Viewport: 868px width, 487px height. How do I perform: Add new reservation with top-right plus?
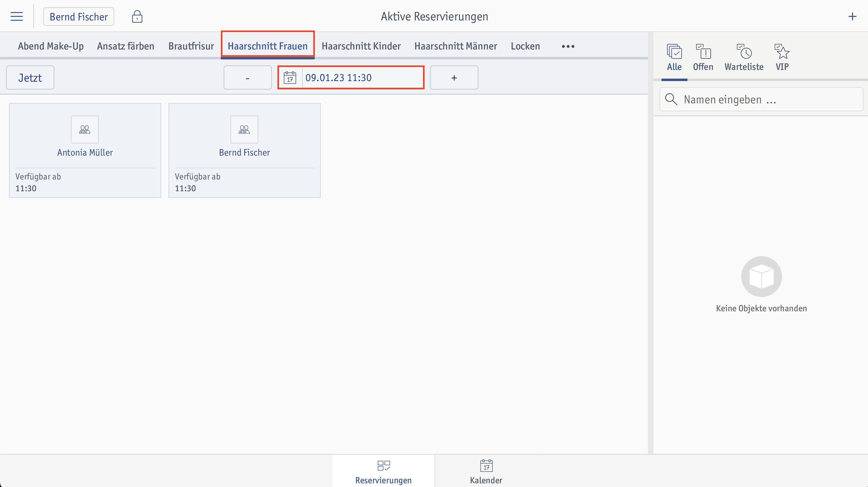pyautogui.click(x=852, y=16)
